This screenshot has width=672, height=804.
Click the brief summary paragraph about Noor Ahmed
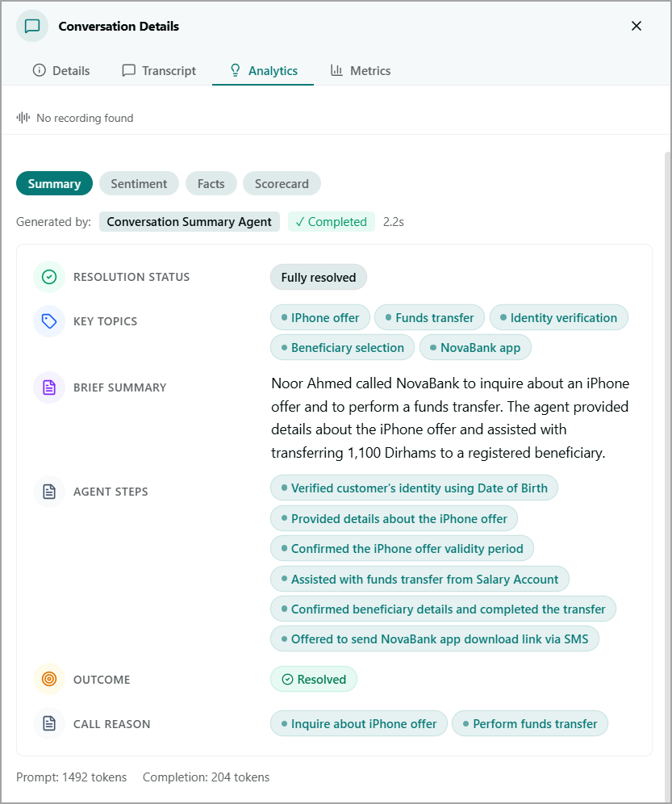pyautogui.click(x=450, y=418)
